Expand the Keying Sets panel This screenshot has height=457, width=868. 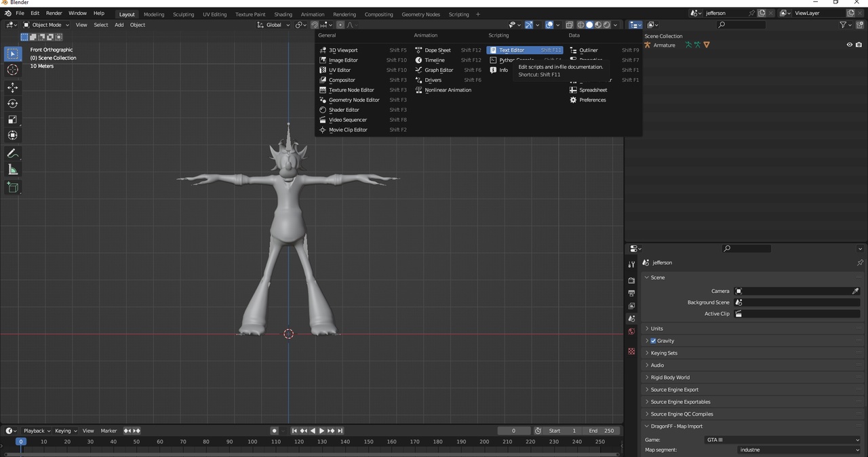point(752,353)
